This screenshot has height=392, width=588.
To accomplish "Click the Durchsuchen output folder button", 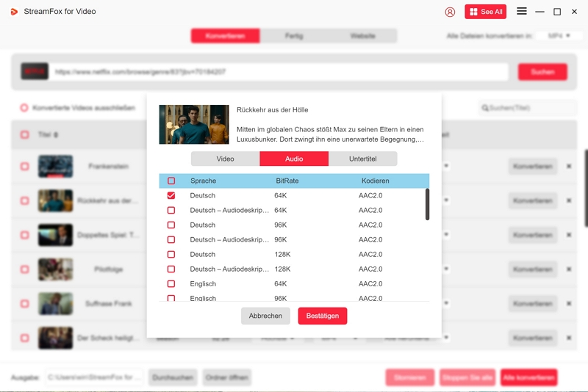I will 173,377.
